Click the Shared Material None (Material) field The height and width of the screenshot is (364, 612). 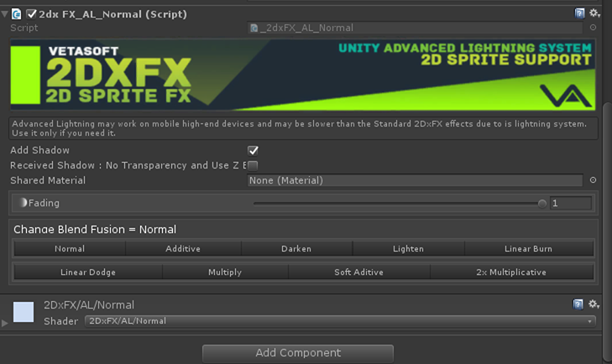pyautogui.click(x=415, y=180)
